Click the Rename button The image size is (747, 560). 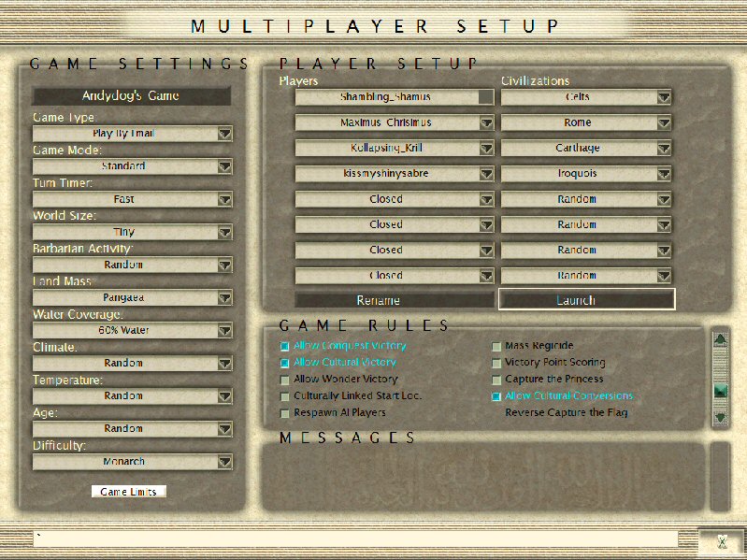(x=379, y=300)
